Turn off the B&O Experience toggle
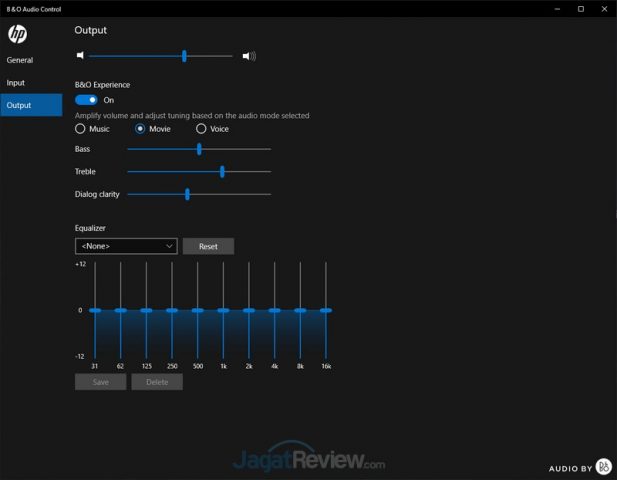This screenshot has height=480, width=617. point(86,100)
